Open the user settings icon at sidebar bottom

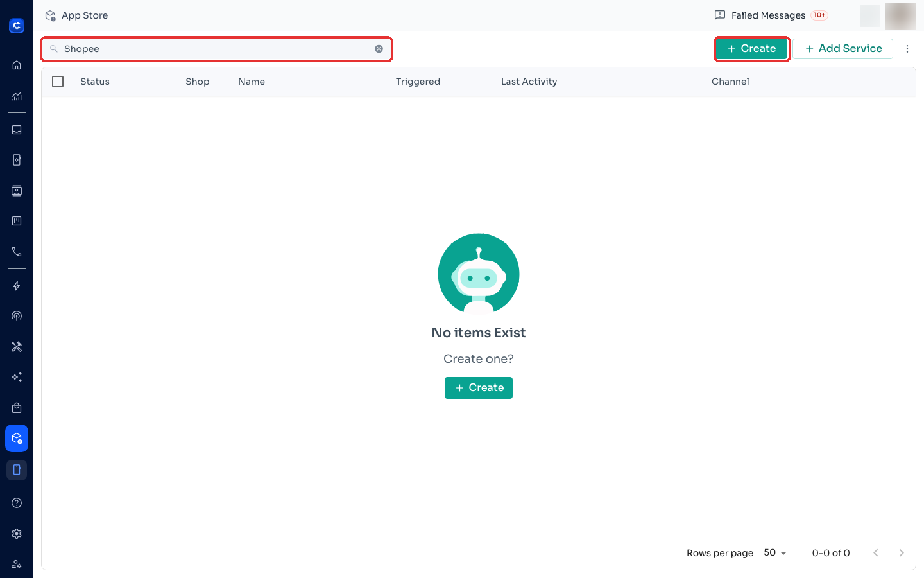[x=17, y=565]
